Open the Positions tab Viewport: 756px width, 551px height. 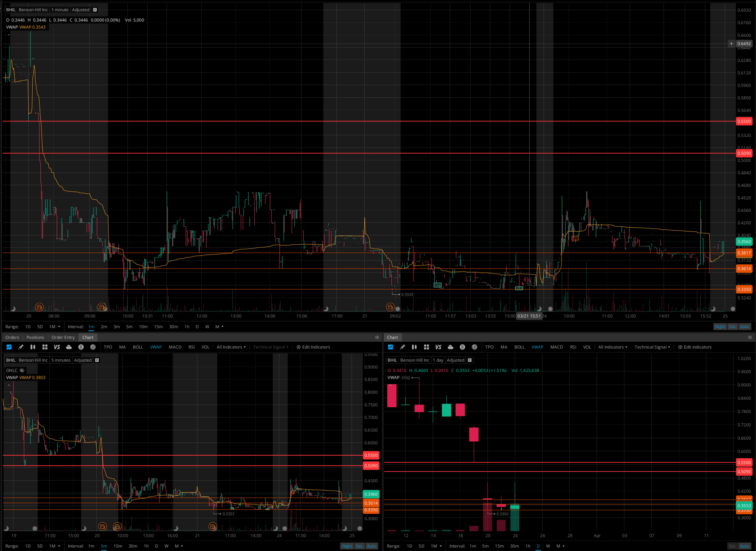[x=35, y=337]
